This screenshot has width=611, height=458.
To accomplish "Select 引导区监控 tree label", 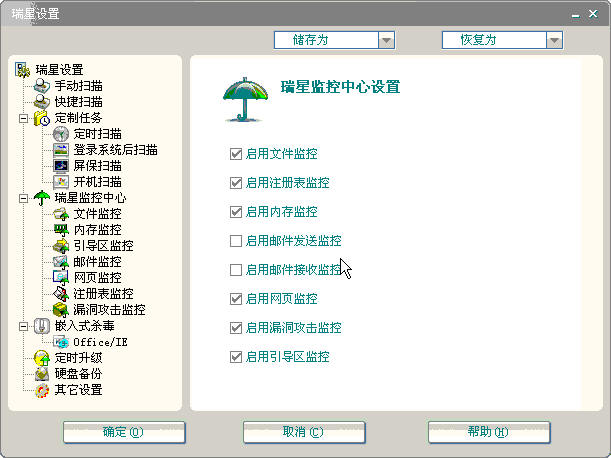I will tap(103, 246).
